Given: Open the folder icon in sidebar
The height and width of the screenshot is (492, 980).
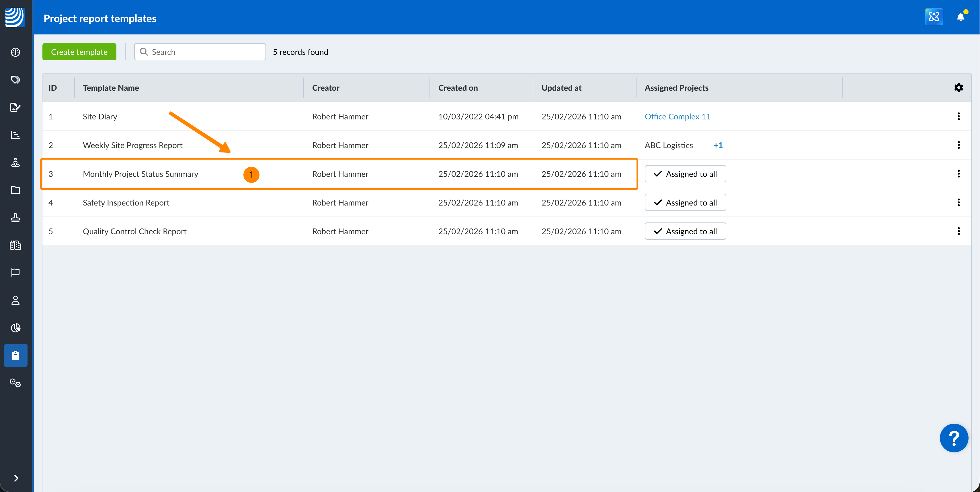Looking at the screenshot, I should pos(15,190).
